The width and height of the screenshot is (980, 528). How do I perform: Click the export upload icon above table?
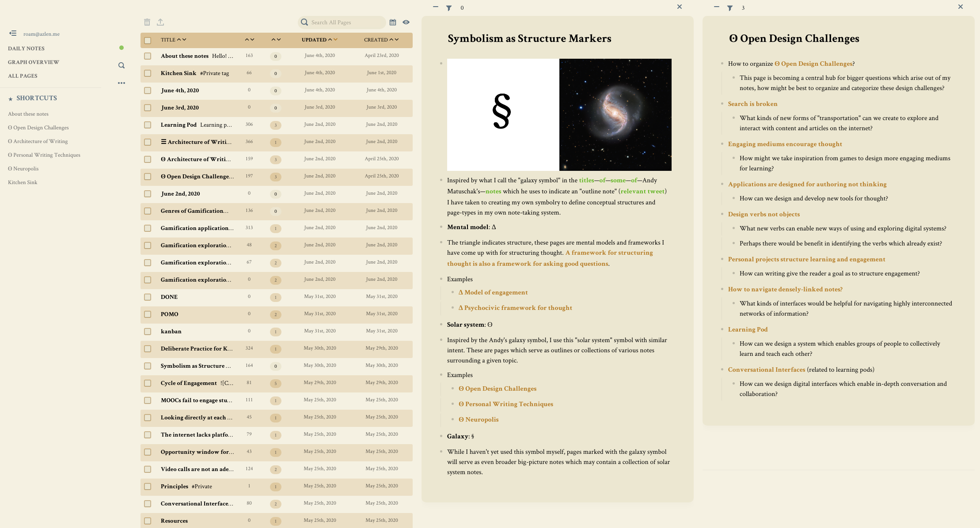pyautogui.click(x=160, y=22)
